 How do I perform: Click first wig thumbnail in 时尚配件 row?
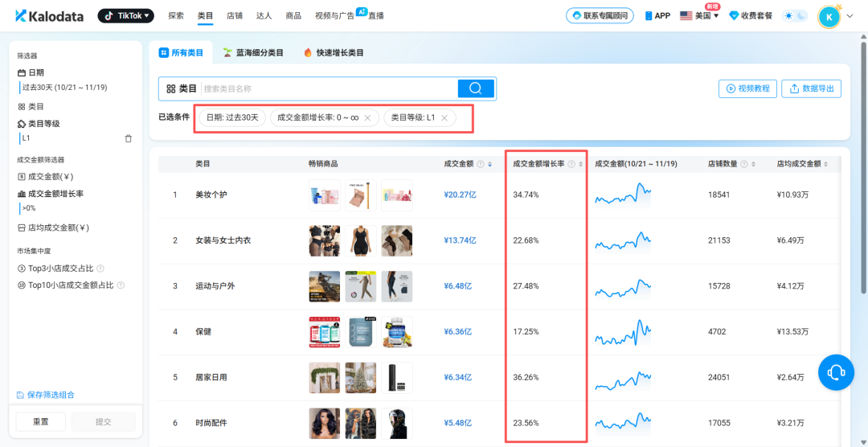point(325,423)
